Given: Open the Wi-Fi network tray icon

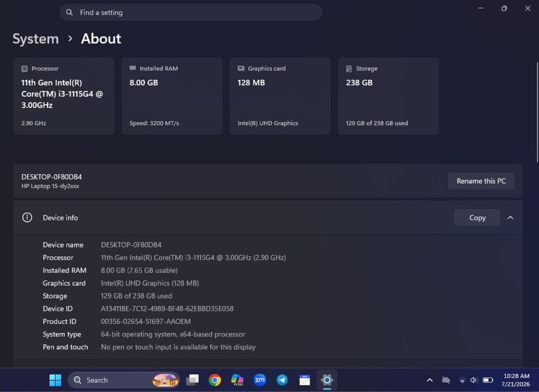Looking at the screenshot, I should 462,380.
